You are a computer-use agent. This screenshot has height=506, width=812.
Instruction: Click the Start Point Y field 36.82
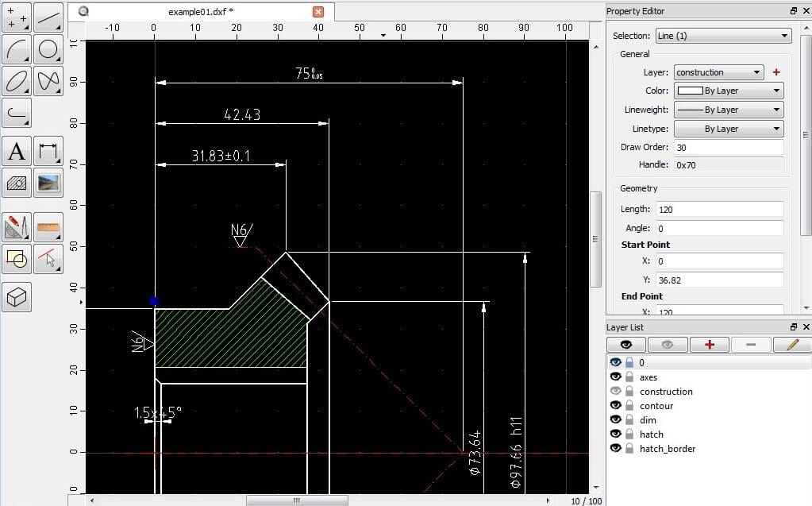[x=720, y=280]
